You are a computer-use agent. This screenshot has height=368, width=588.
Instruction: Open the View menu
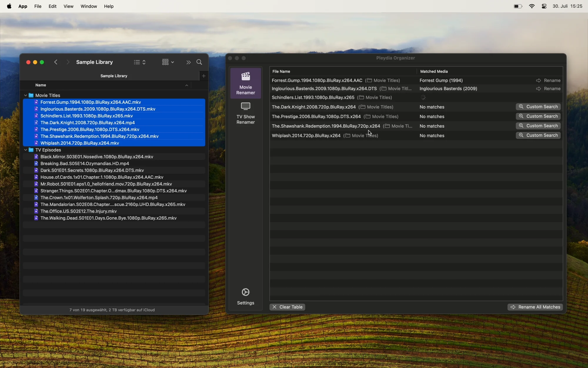(x=68, y=6)
